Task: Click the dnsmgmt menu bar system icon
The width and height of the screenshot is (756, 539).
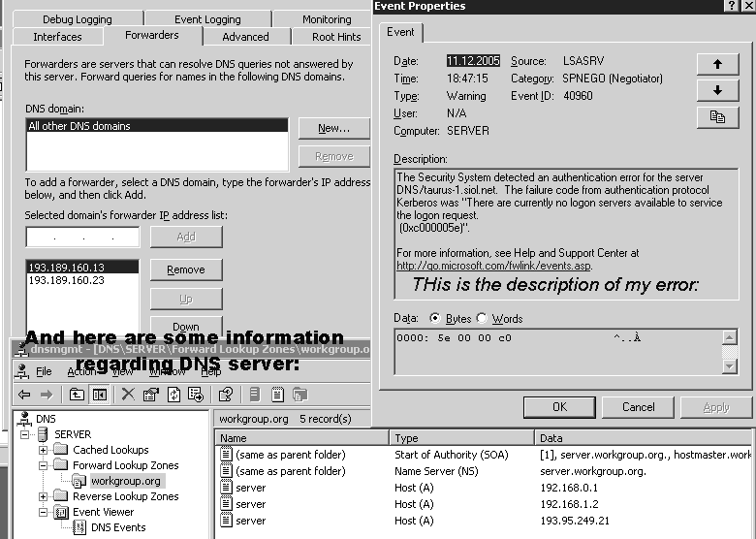Action: 21,371
